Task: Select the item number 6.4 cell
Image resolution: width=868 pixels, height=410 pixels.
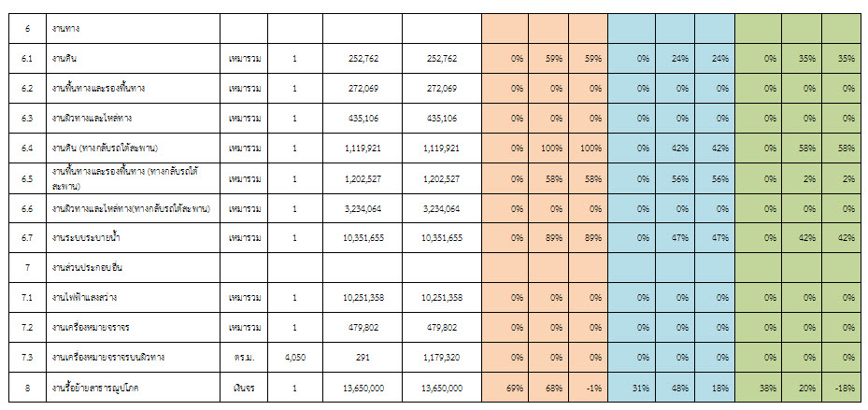Action: point(28,148)
